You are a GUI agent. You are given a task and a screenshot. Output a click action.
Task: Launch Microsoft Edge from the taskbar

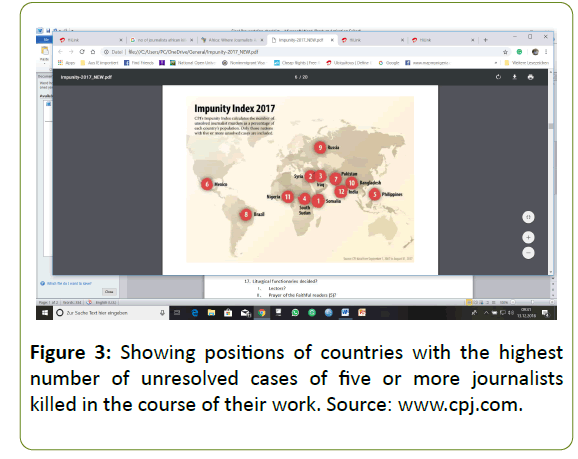195,313
